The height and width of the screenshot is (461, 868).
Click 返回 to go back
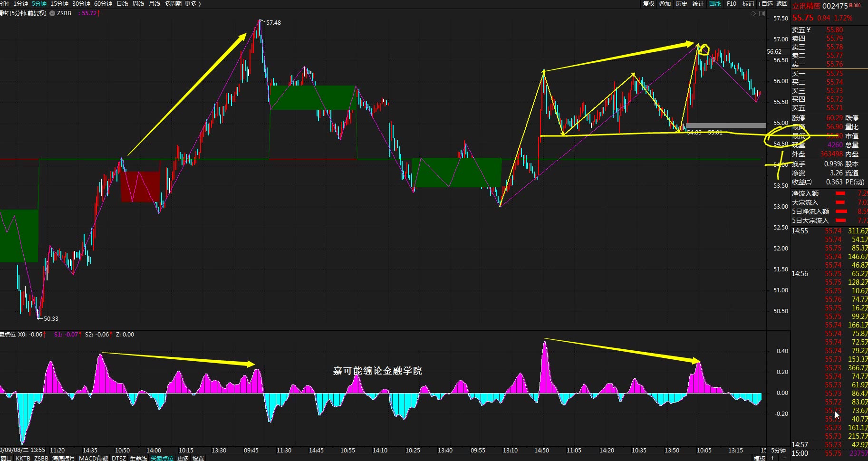point(782,3)
